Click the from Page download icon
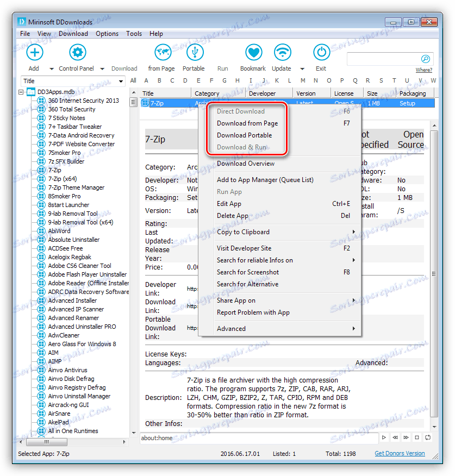Viewport: 455px width, 476px height. click(x=163, y=52)
